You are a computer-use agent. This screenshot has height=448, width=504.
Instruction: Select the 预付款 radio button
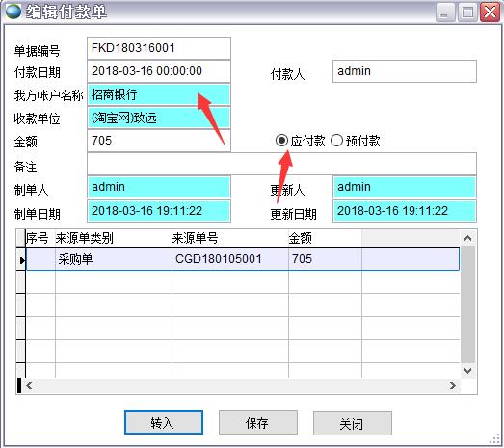[x=336, y=141]
